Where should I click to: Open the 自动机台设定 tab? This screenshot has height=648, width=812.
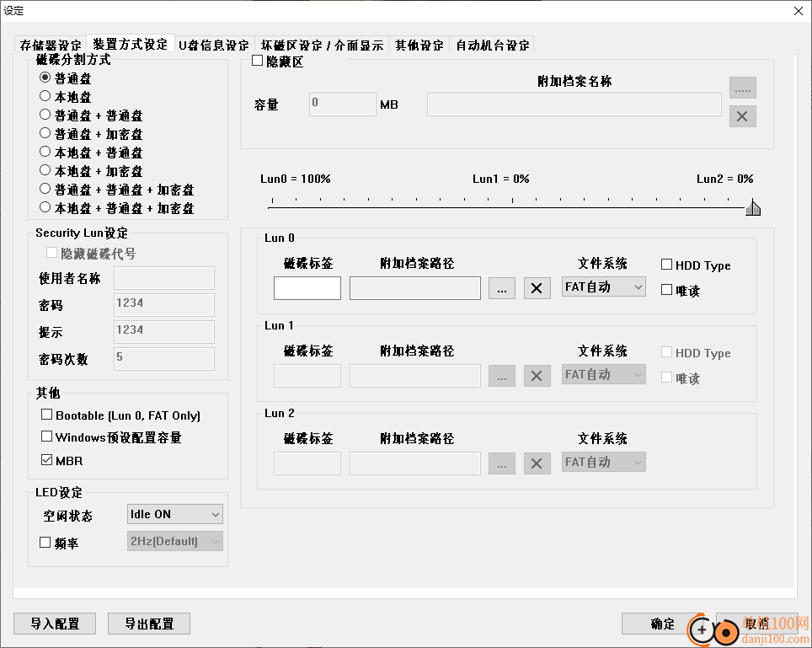[x=492, y=45]
